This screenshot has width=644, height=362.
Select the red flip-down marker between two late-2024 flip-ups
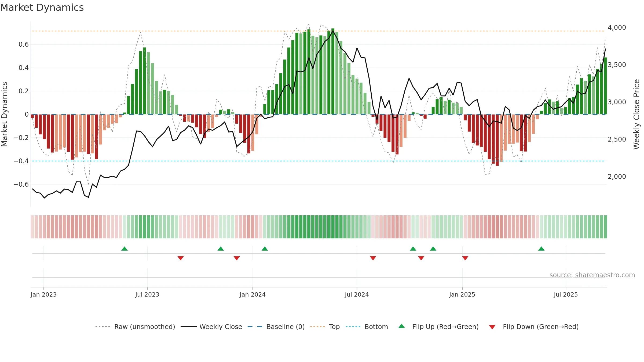click(421, 258)
